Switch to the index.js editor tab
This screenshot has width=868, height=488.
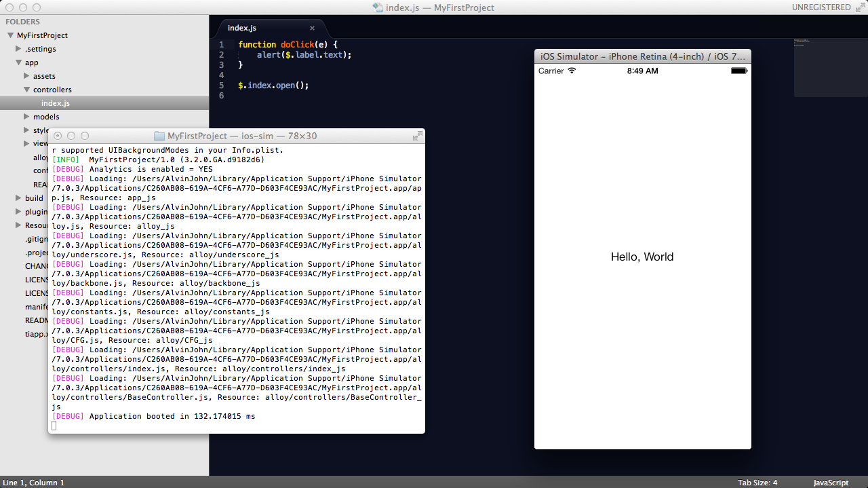tap(271, 28)
